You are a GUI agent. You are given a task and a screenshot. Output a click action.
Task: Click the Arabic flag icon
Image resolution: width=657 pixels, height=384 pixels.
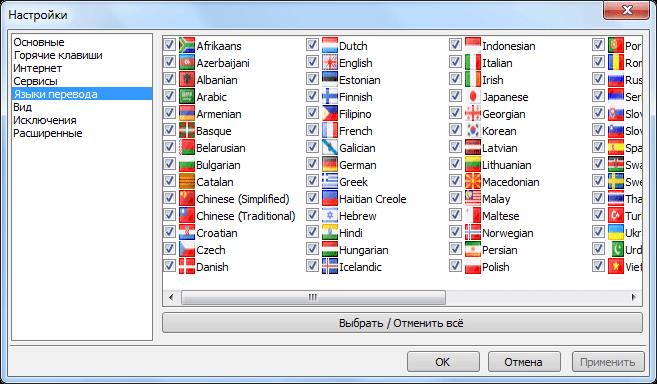click(x=187, y=96)
